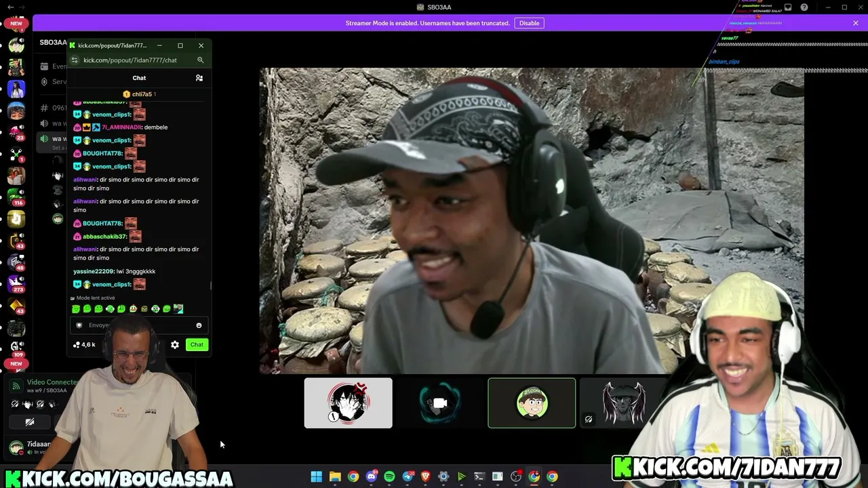Open the server with the 109 badge

click(16, 348)
